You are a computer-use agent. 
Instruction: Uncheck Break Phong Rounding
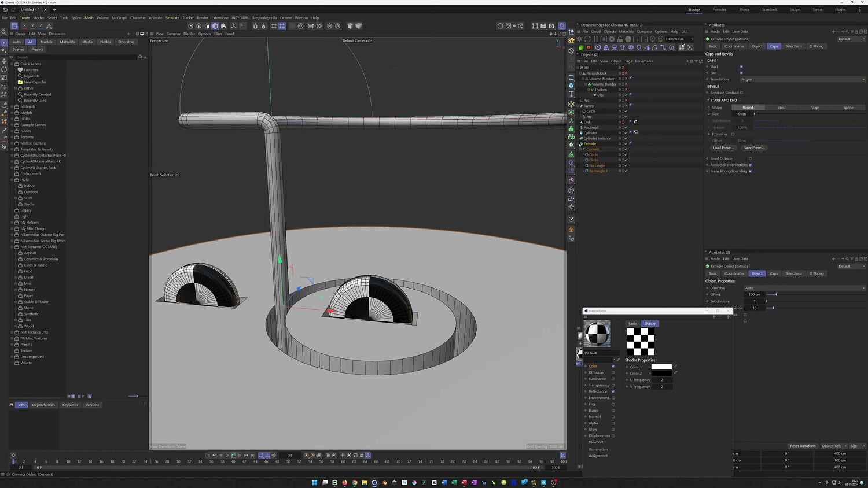751,171
